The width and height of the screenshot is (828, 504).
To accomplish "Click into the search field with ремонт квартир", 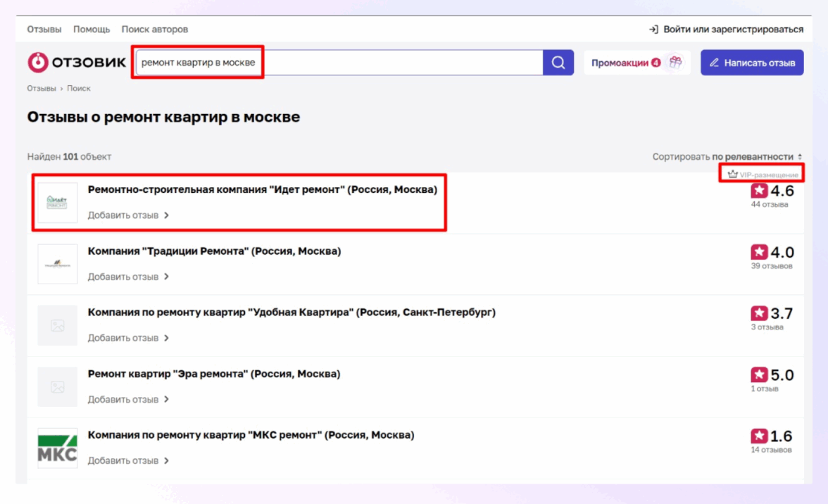I will coord(338,63).
